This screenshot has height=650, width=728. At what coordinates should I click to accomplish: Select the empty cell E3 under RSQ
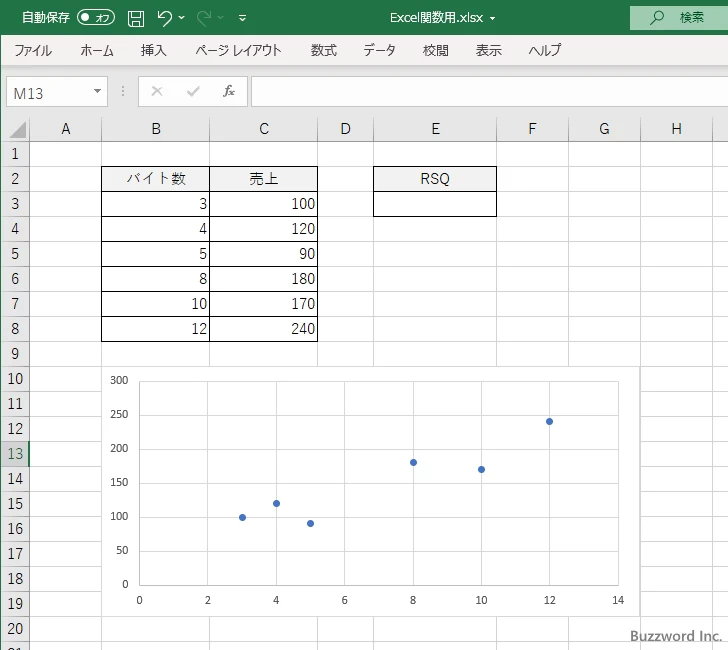pos(435,204)
